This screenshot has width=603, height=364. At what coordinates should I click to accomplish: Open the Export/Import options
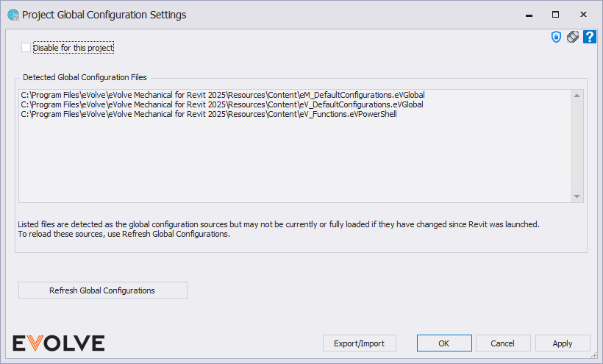(359, 343)
